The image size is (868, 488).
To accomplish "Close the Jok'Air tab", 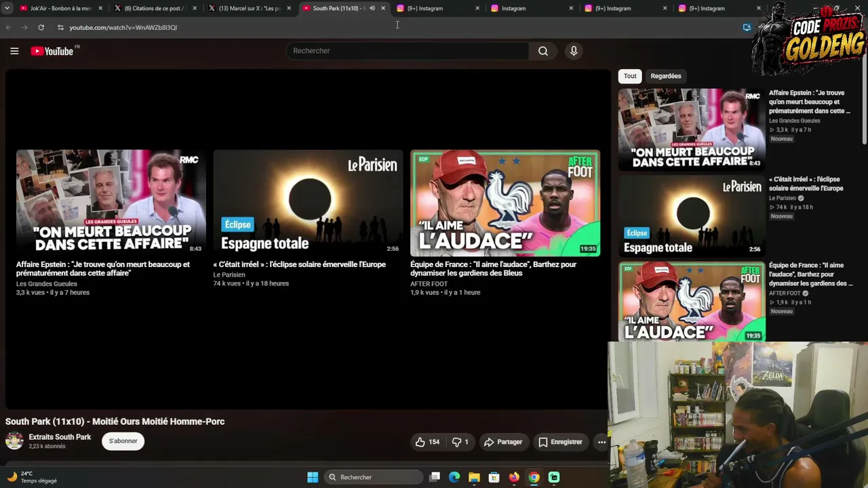I will click(100, 8).
